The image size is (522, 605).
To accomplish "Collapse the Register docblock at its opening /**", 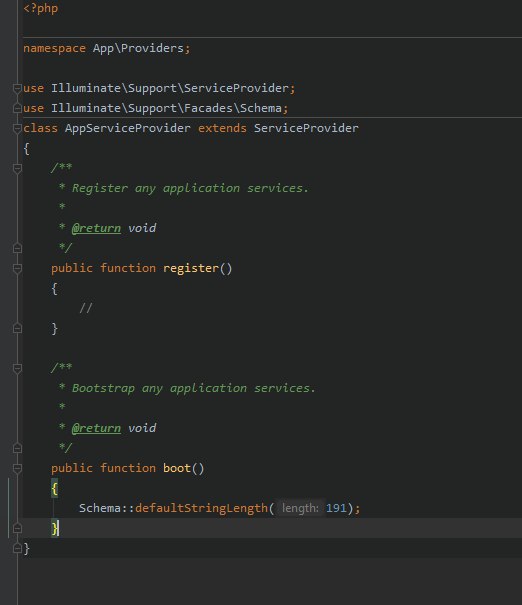I will click(x=17, y=168).
